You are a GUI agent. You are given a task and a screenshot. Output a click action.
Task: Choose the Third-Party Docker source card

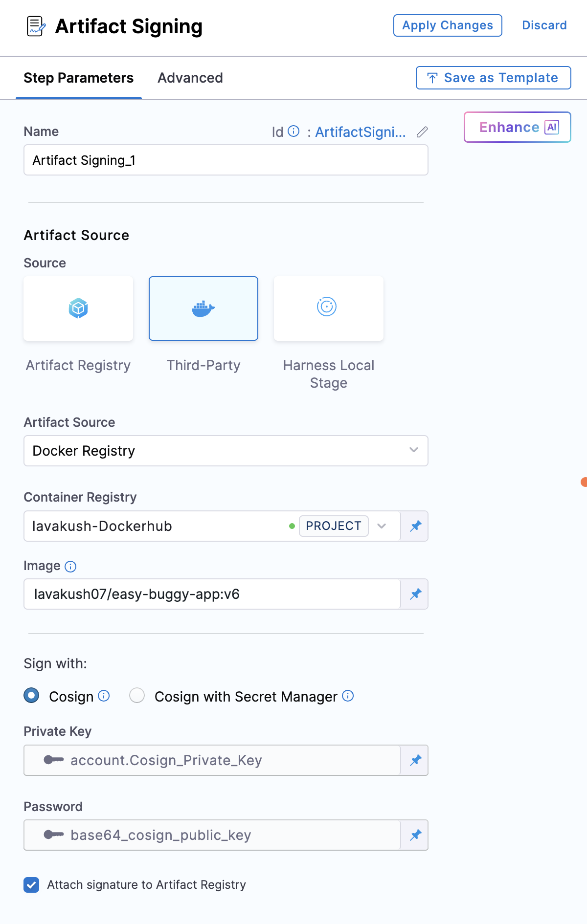click(x=203, y=308)
